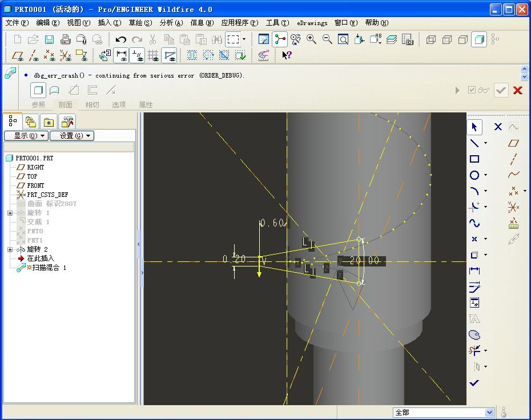Image resolution: width=531 pixels, height=420 pixels.
Task: Cancel the feature with red X
Action: (517, 90)
